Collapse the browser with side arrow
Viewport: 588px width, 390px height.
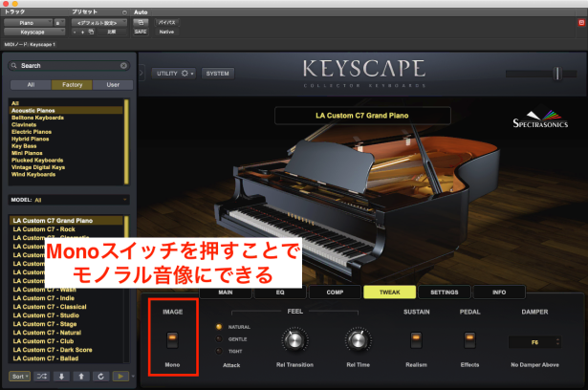(x=142, y=73)
